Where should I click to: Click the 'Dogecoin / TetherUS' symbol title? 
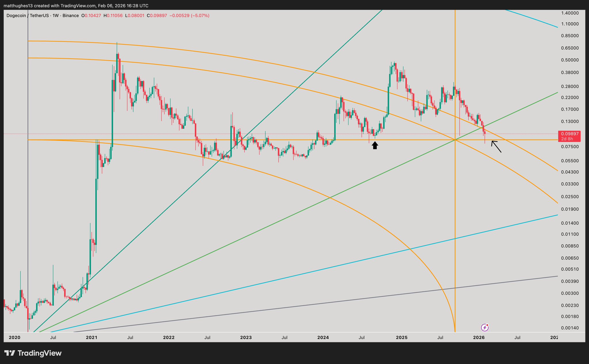point(27,16)
